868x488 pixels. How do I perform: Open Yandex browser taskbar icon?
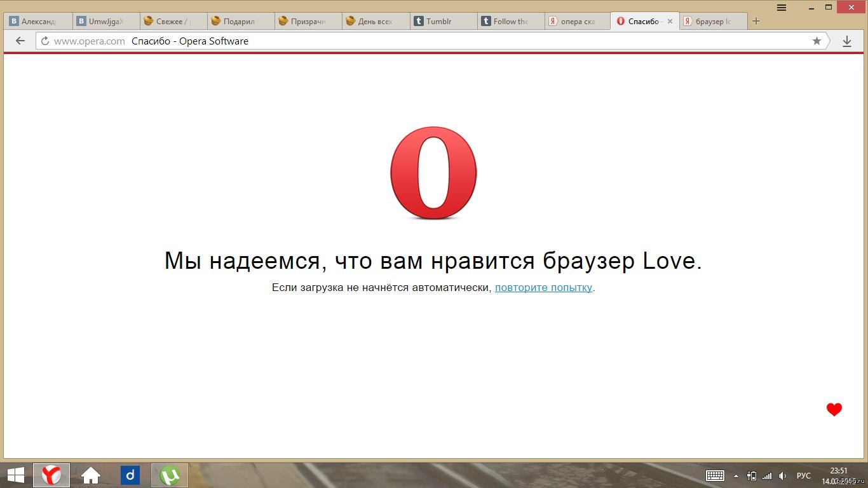pos(51,475)
